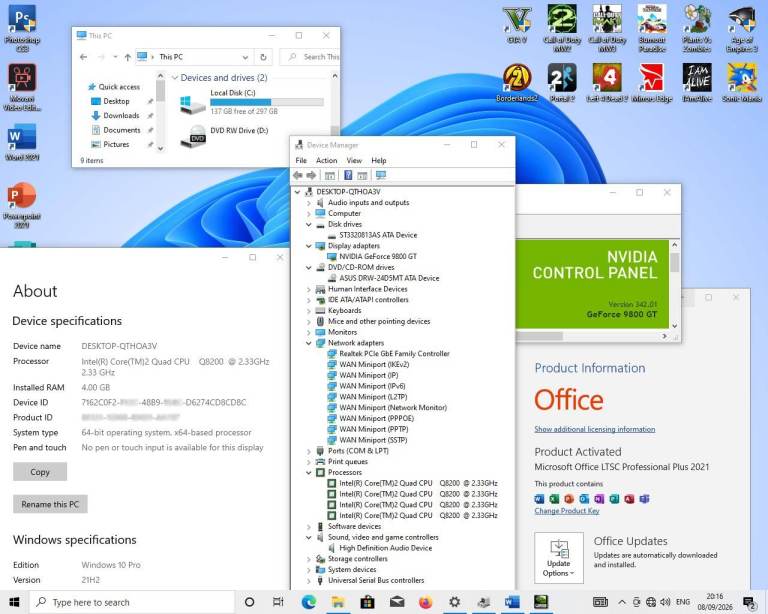Open the address bar dropdown in This PC
Screen dimensions: 768x614
[245, 57]
